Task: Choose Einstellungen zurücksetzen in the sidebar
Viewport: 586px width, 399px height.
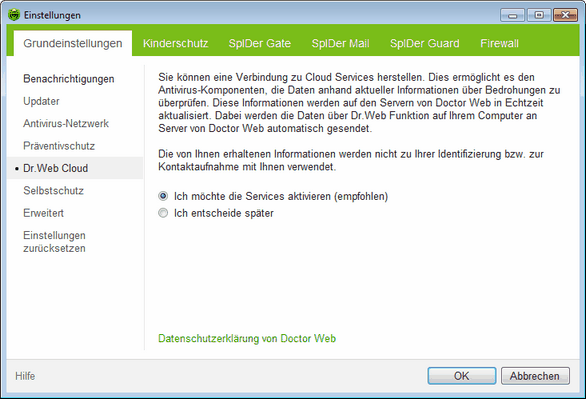Action: pyautogui.click(x=55, y=242)
